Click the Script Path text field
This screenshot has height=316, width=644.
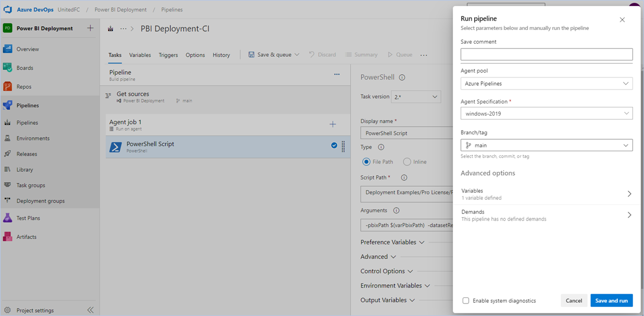tap(406, 194)
